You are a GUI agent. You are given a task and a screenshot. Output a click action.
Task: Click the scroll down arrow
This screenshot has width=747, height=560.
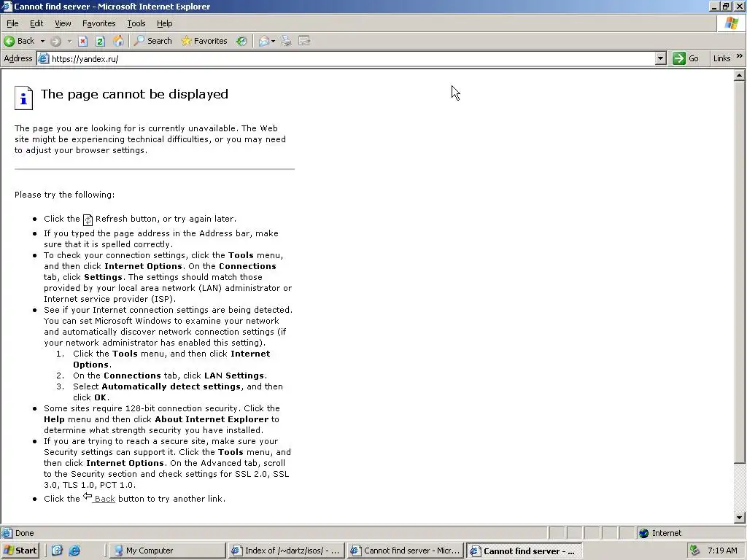(739, 518)
